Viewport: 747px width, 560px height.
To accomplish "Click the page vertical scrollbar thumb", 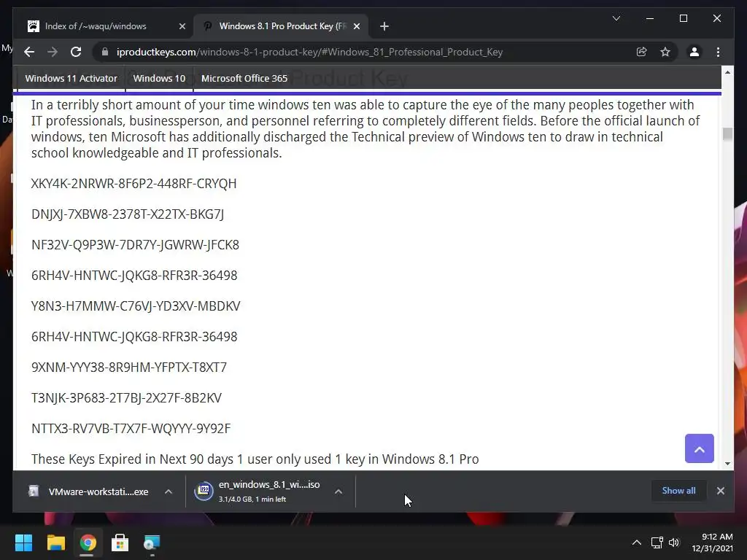I will 727,134.
